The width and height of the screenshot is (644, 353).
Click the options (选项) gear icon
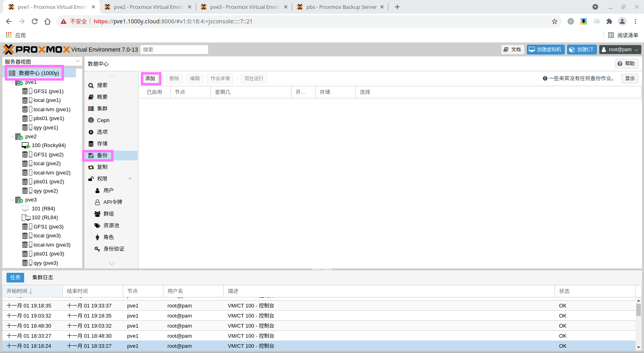91,132
